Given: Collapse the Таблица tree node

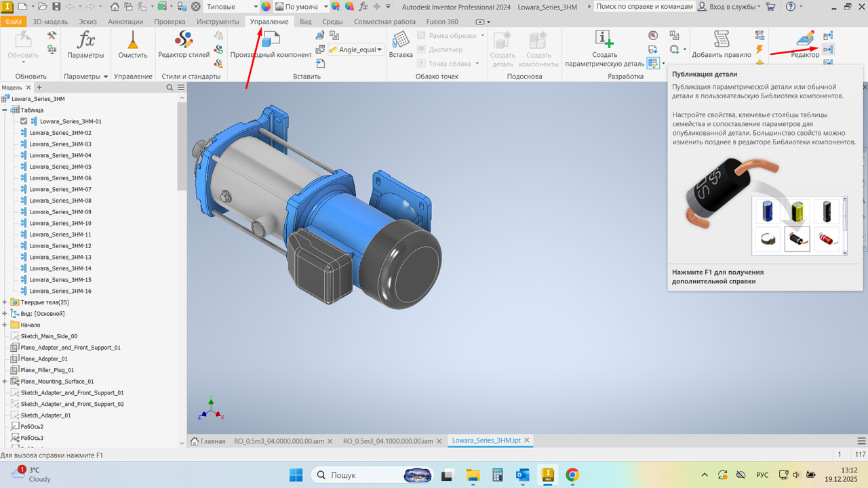Looking at the screenshot, I should point(5,110).
